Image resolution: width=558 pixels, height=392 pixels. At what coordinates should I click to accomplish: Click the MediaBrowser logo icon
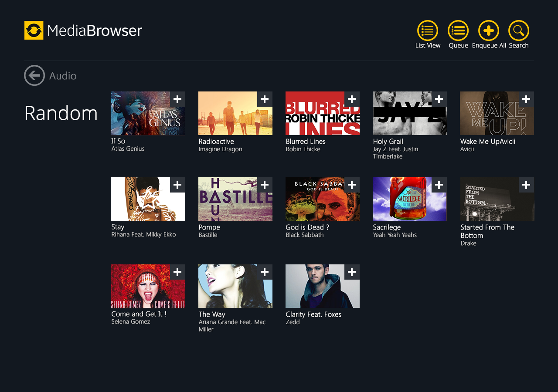[x=34, y=30]
